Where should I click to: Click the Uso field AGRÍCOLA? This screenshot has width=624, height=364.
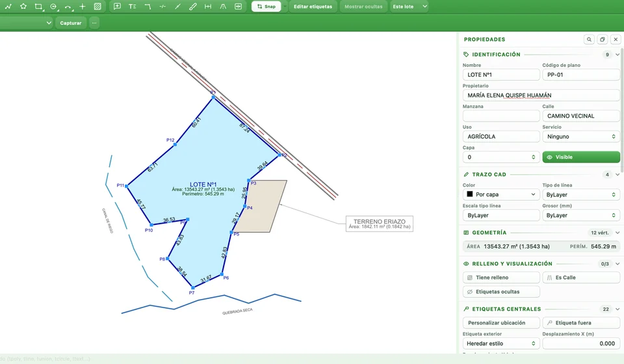click(501, 136)
